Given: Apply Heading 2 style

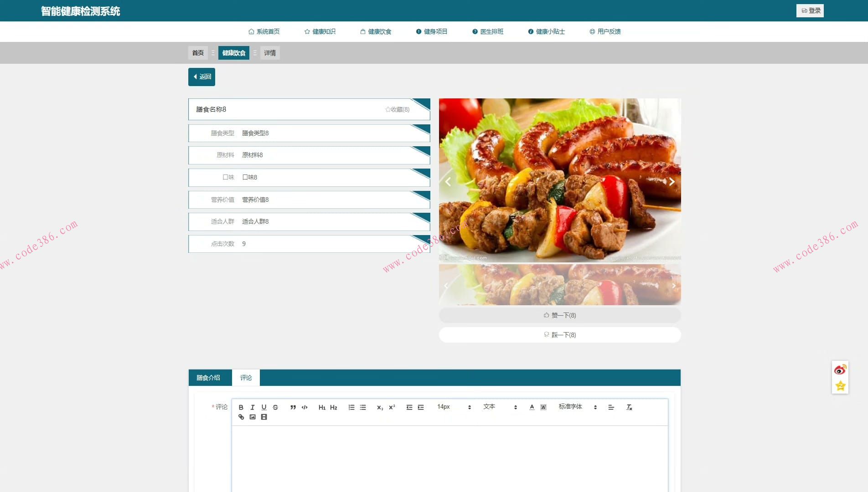Looking at the screenshot, I should [x=334, y=407].
